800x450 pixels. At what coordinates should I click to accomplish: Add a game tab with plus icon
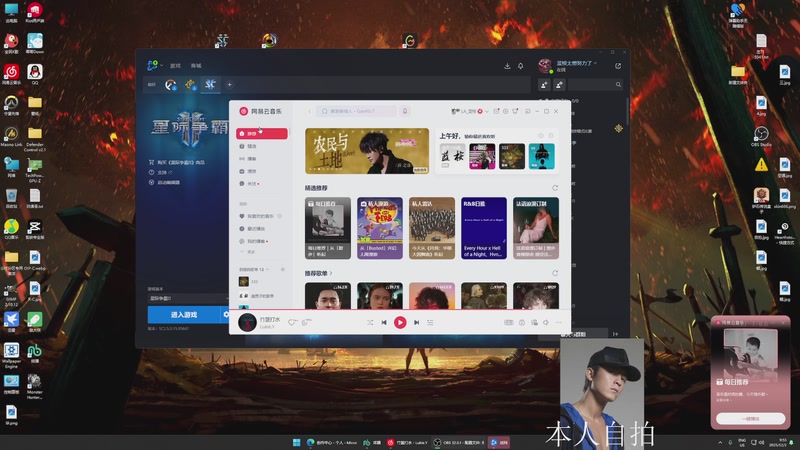point(230,85)
